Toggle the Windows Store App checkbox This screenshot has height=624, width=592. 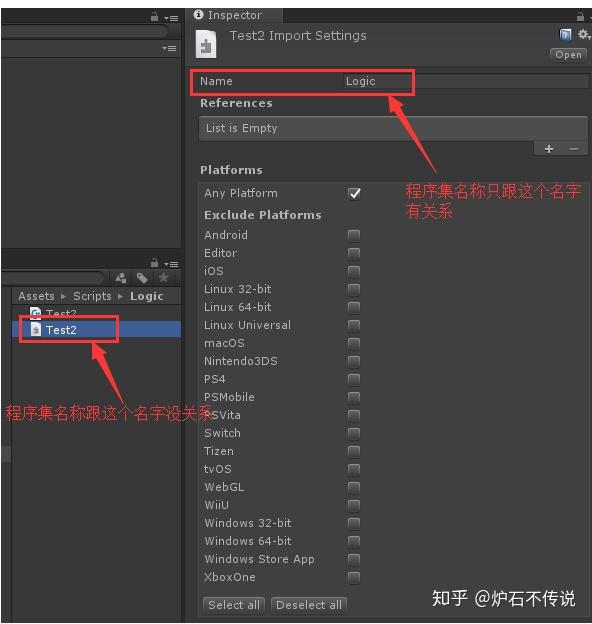354,559
